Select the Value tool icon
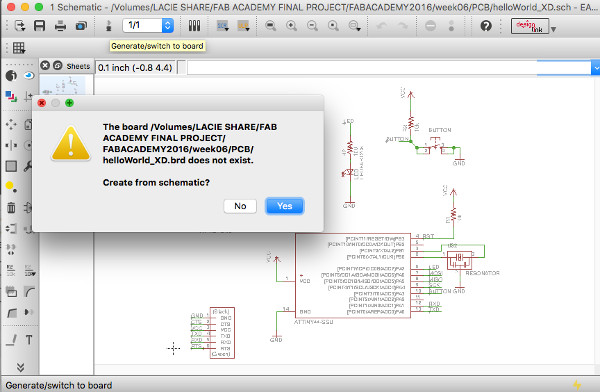The image size is (600, 392). (x=30, y=270)
